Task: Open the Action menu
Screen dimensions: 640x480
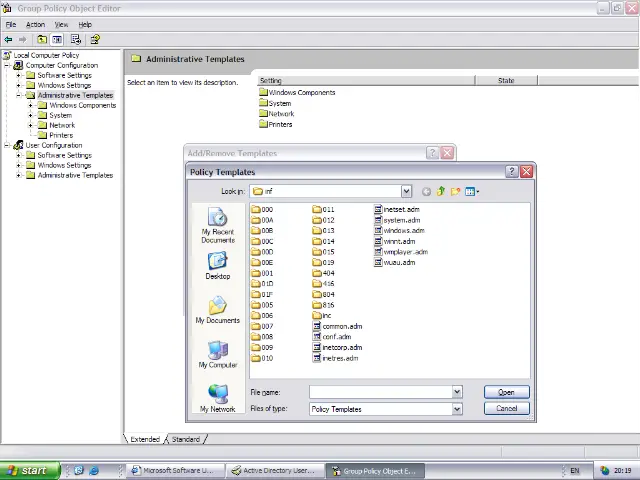Action: coord(36,24)
